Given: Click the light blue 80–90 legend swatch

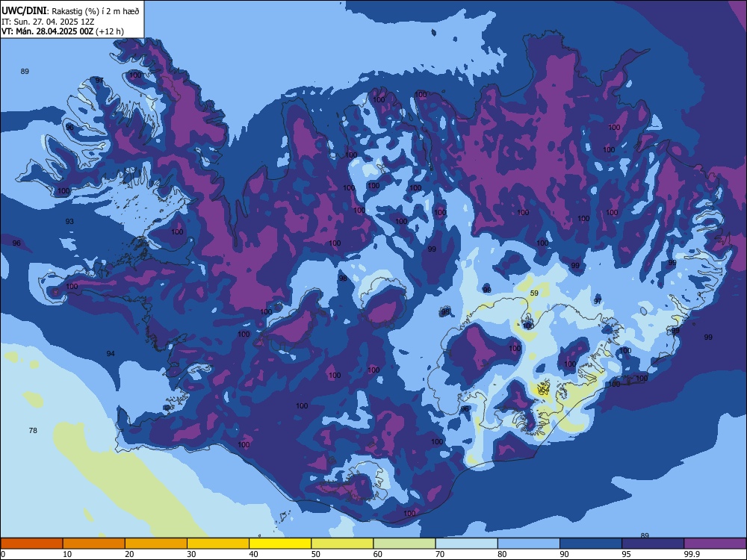Looking at the screenshot, I should tap(529, 544).
